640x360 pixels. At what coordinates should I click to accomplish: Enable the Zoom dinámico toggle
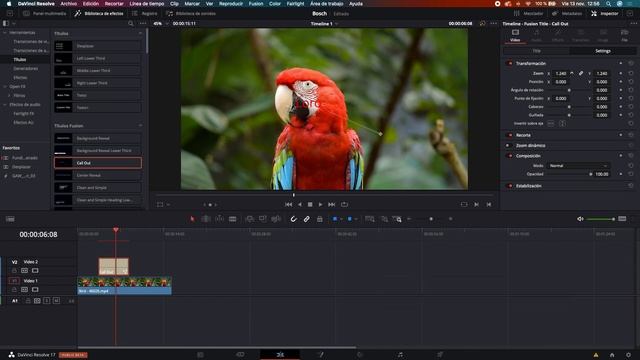click(509, 145)
